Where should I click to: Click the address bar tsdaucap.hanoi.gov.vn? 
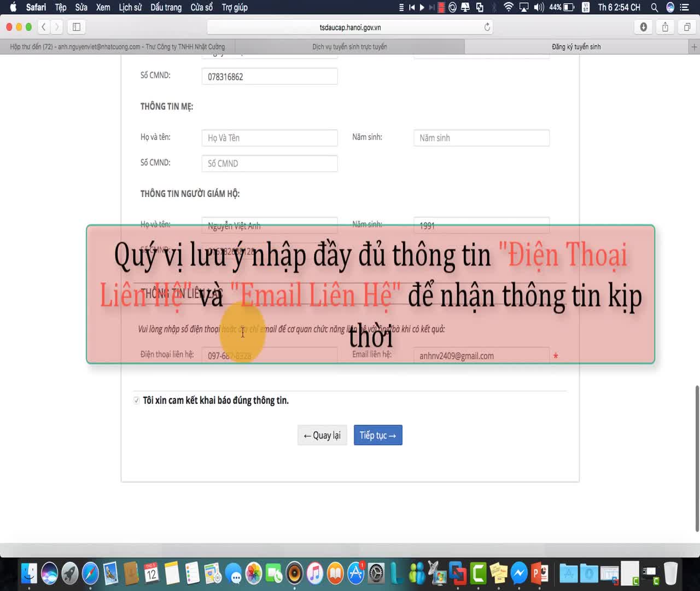click(350, 27)
